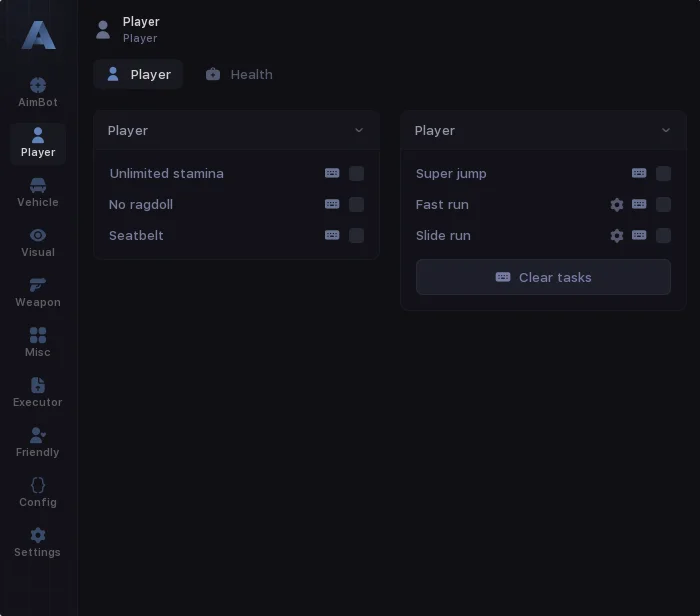Collapse the right Player panel chevron
The height and width of the screenshot is (616, 700).
[666, 130]
